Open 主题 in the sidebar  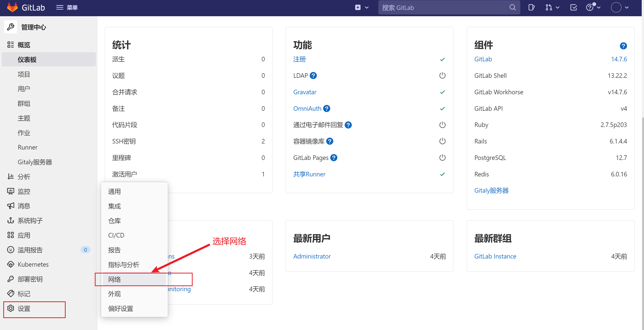(x=49, y=118)
